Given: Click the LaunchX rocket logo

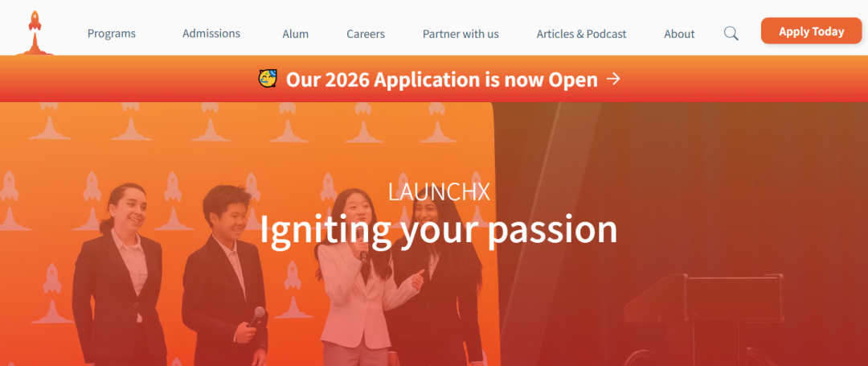Looking at the screenshot, I should point(35,33).
